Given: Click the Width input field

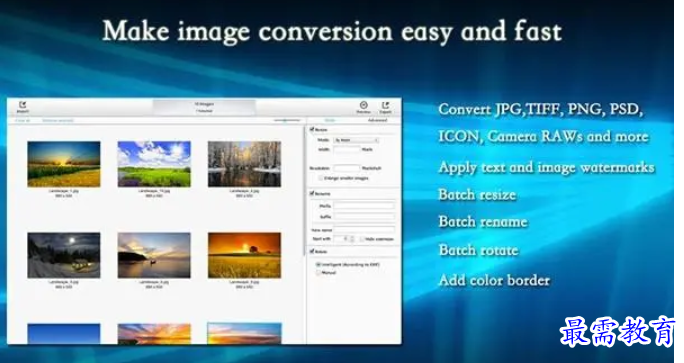Looking at the screenshot, I should coord(346,150).
